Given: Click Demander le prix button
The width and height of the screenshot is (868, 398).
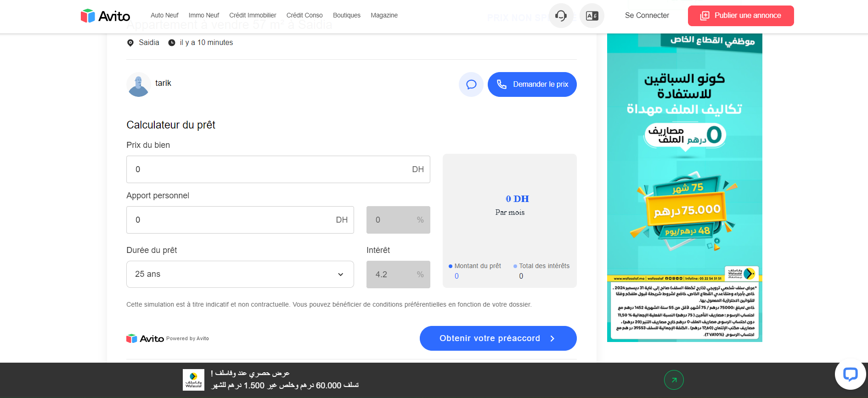Looking at the screenshot, I should pyautogui.click(x=532, y=84).
